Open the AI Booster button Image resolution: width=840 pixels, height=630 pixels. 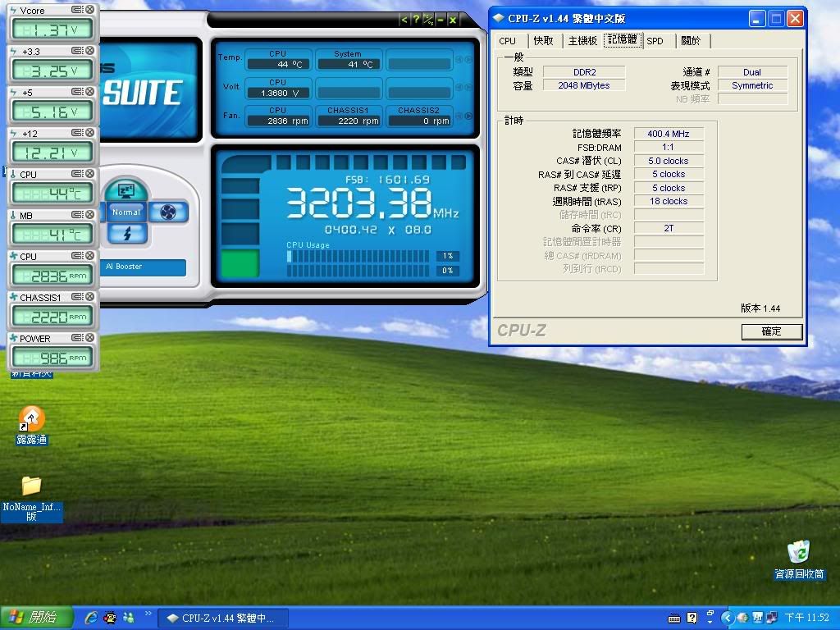[143, 267]
